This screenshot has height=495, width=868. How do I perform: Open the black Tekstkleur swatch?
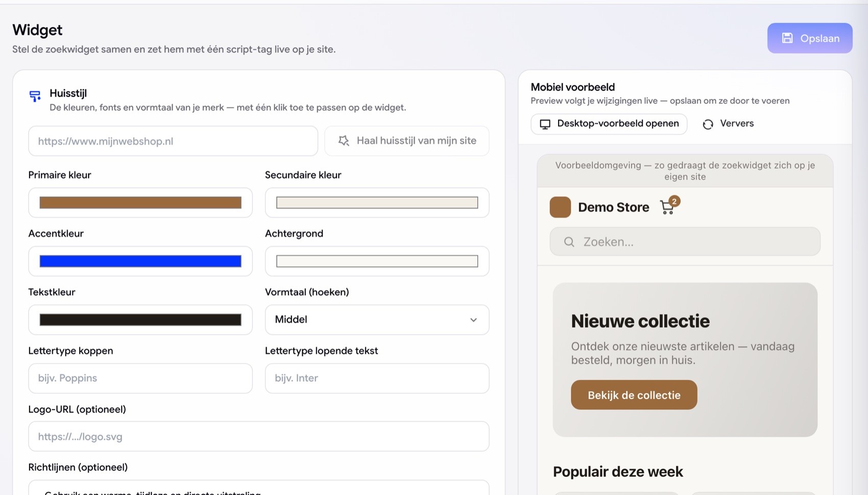(140, 320)
